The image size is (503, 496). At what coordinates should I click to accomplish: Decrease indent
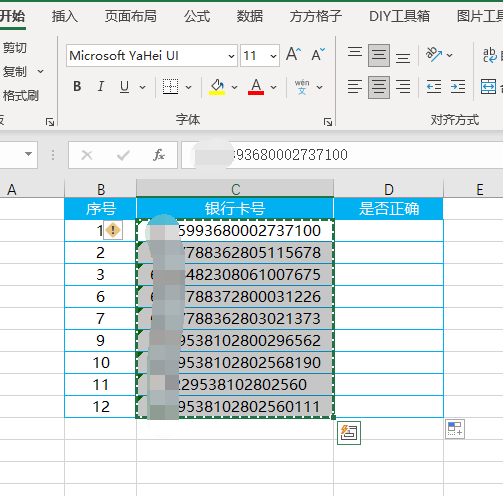(x=434, y=87)
